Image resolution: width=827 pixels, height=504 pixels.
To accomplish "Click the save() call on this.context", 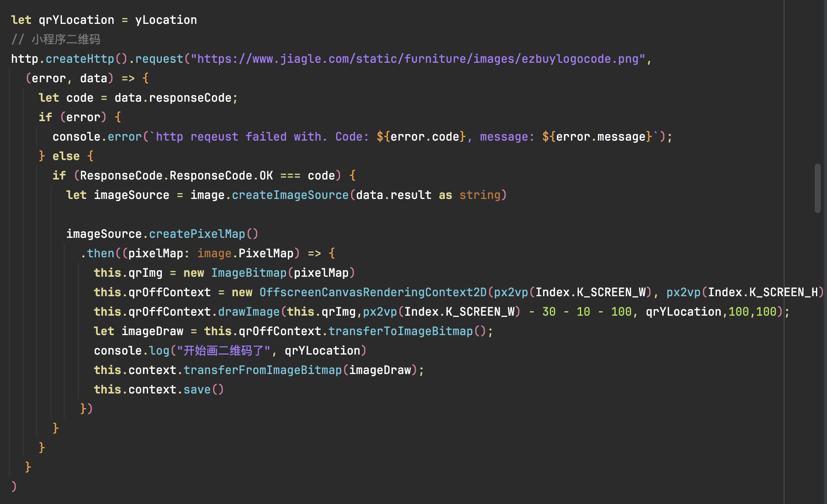I will pyautogui.click(x=197, y=389).
